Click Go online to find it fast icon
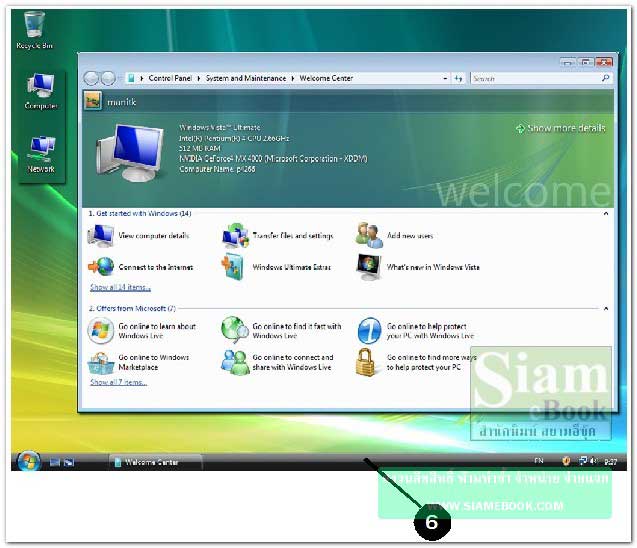Viewport: 637px width, 548px height. tap(234, 330)
